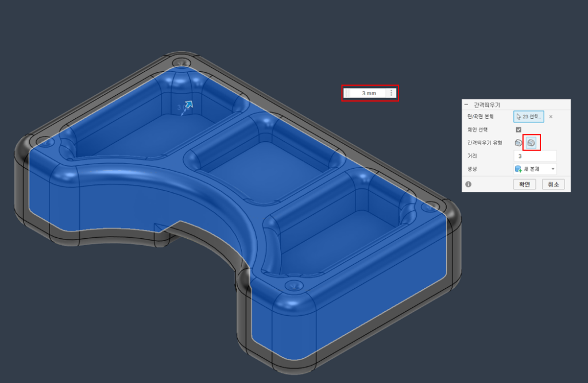Viewport: 588px width, 383px height.
Task: Select the first 간격띄우기 유형 offset icon
Action: click(519, 142)
